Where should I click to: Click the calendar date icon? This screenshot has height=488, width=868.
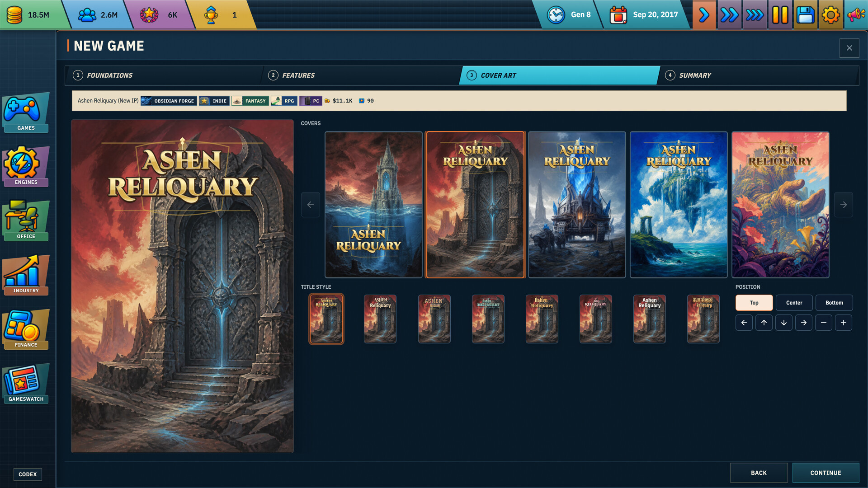618,14
